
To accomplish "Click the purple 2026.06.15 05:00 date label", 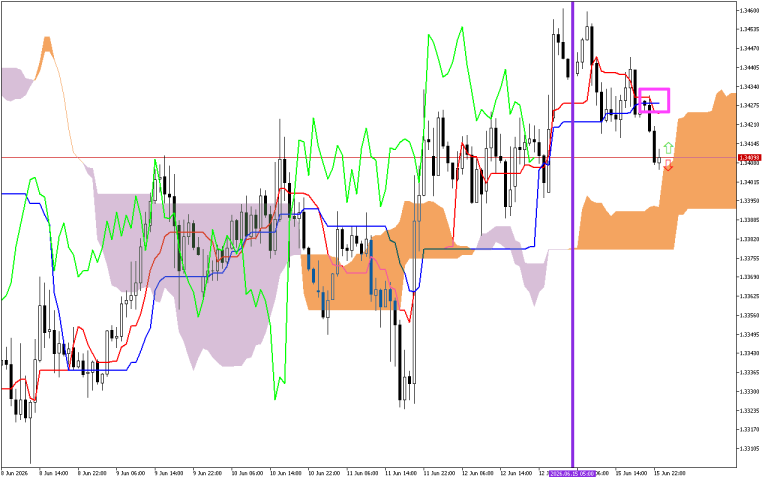I will pos(572,473).
